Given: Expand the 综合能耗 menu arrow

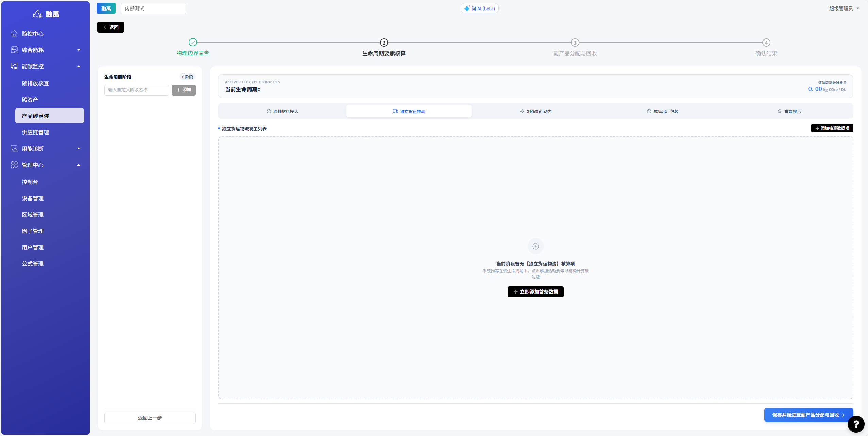Looking at the screenshot, I should pos(79,50).
